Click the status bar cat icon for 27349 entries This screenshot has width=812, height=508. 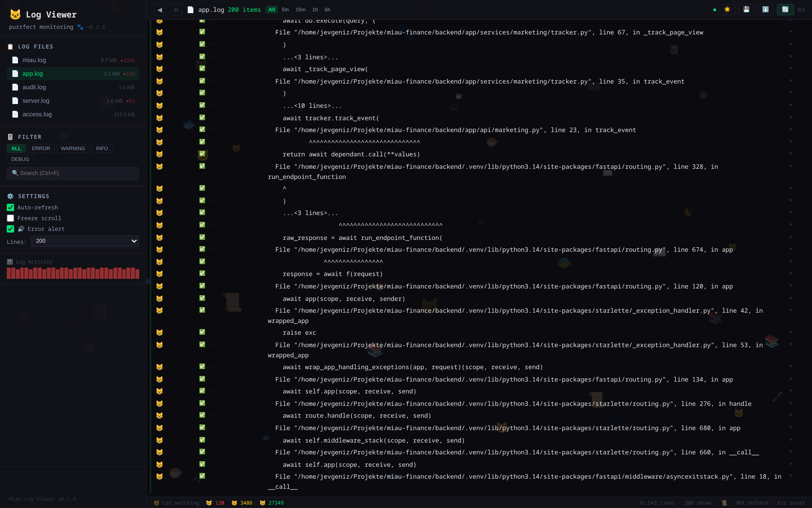tap(262, 503)
